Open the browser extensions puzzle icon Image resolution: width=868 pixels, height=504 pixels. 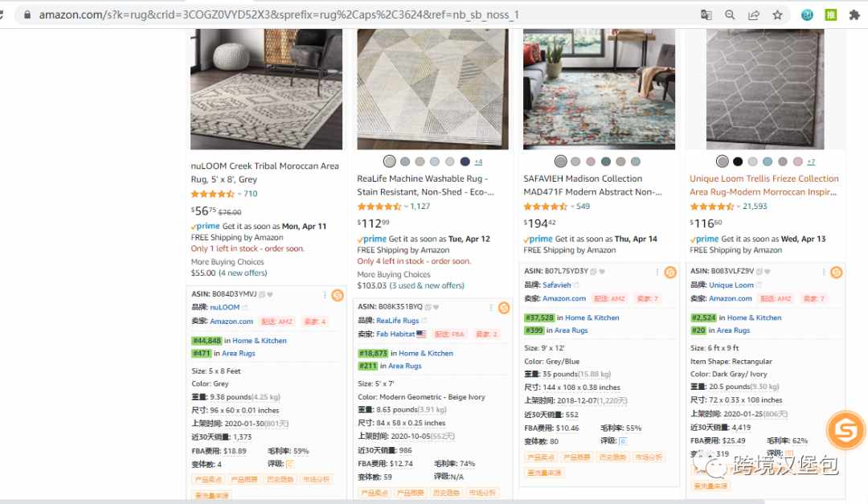pos(854,15)
